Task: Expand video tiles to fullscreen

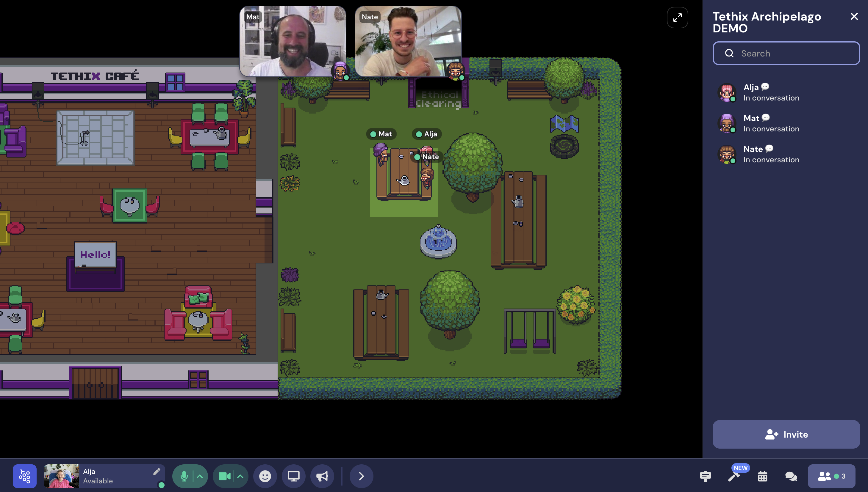Action: (677, 18)
